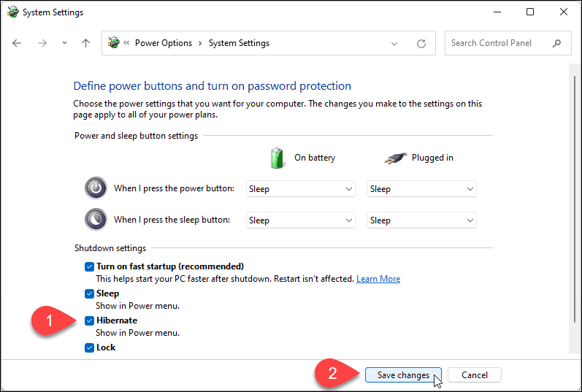The image size is (582, 392).
Task: Go back with the left arrow
Action: 17,43
